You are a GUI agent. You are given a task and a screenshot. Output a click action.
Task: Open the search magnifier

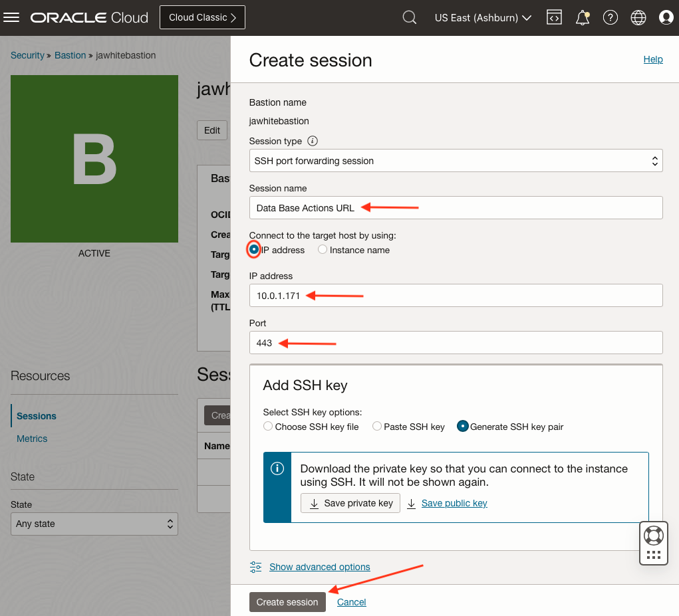click(x=409, y=17)
